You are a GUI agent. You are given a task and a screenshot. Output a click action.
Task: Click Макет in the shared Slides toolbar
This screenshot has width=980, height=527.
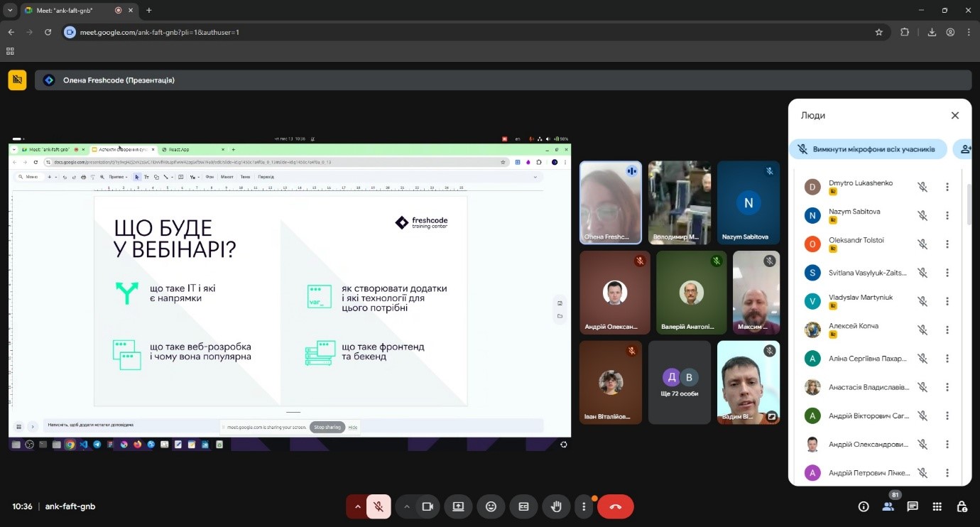227,177
